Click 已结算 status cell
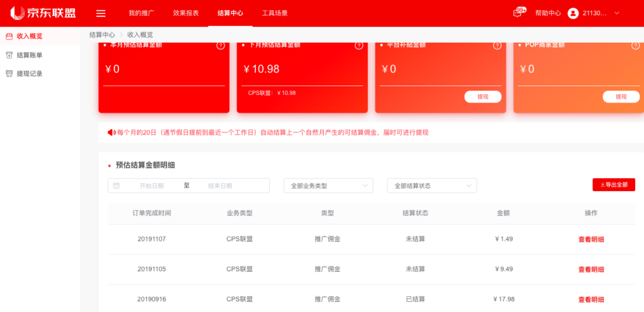644x312 pixels. [415, 299]
